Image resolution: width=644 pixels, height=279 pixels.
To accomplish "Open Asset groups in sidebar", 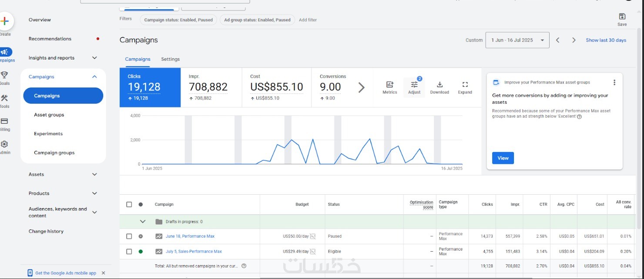I will click(x=49, y=115).
